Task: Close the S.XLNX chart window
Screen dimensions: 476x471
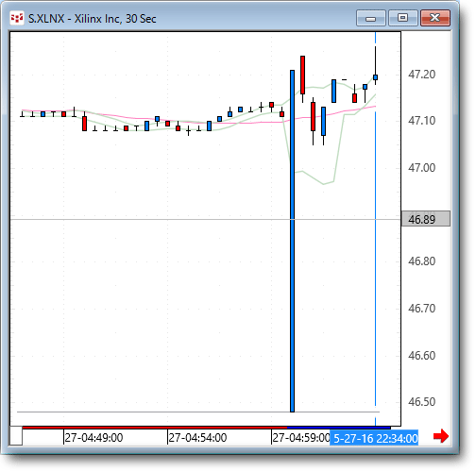Action: [435, 18]
